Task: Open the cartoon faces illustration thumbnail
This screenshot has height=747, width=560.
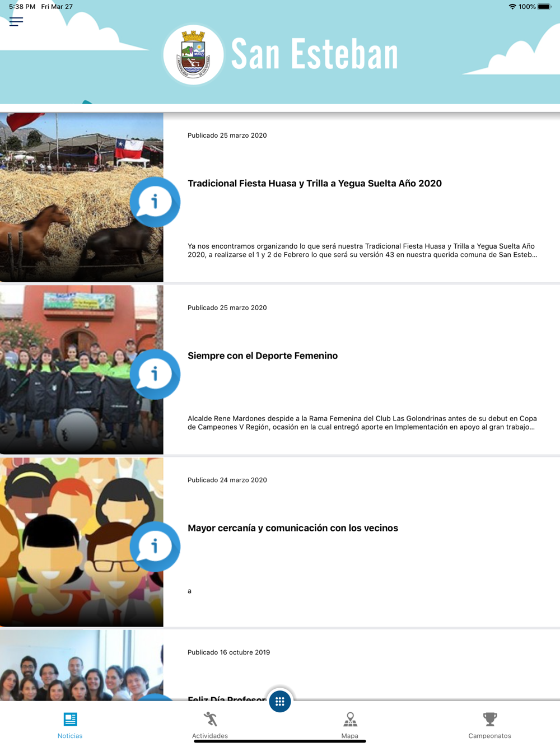Action: [x=82, y=542]
